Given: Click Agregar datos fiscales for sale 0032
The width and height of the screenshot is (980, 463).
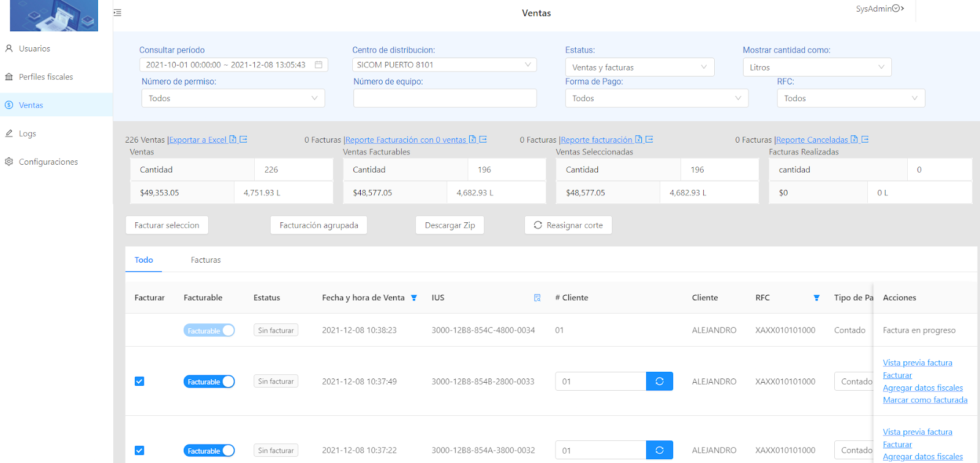Looking at the screenshot, I should click(x=923, y=457).
